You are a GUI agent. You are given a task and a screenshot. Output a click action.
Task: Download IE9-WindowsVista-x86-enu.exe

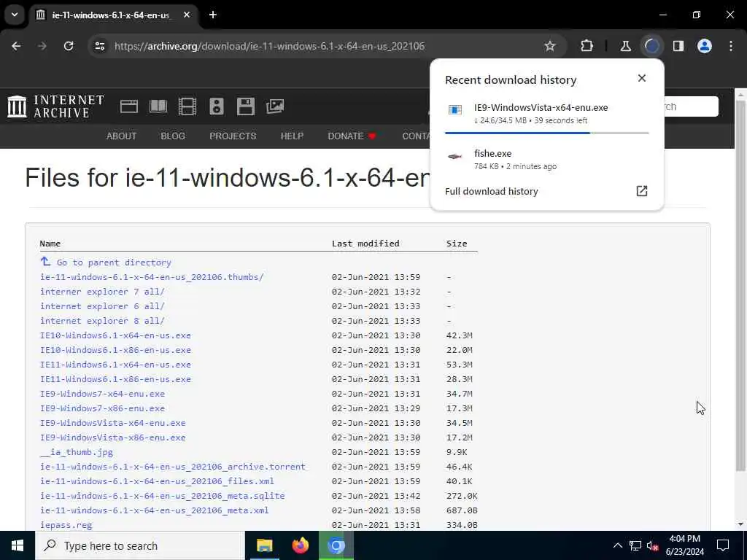pos(113,437)
